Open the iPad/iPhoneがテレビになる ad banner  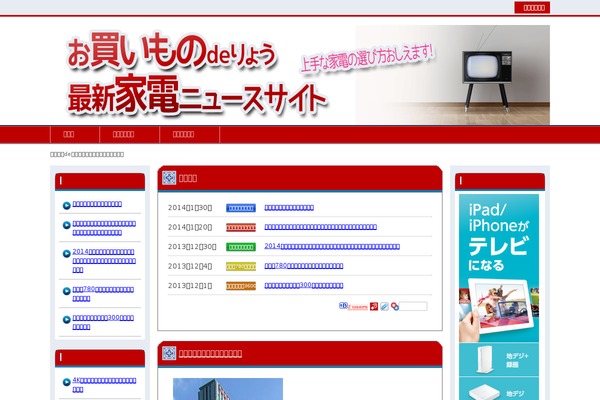pyautogui.click(x=499, y=268)
